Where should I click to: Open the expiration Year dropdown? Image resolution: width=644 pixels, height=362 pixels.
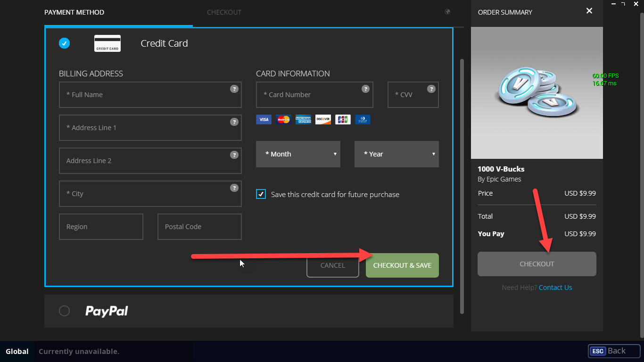(x=396, y=154)
